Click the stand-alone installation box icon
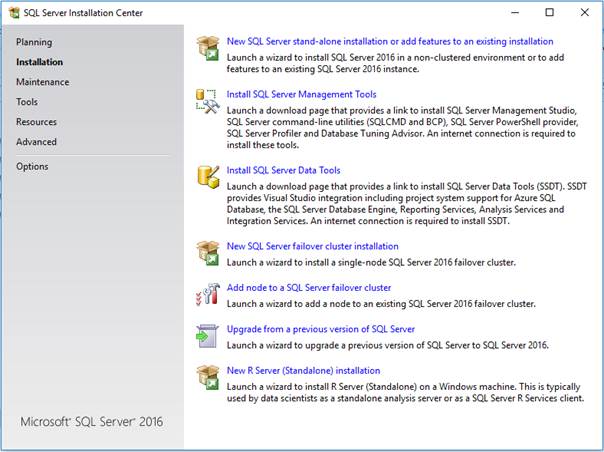This screenshot has width=604, height=452. click(208, 48)
